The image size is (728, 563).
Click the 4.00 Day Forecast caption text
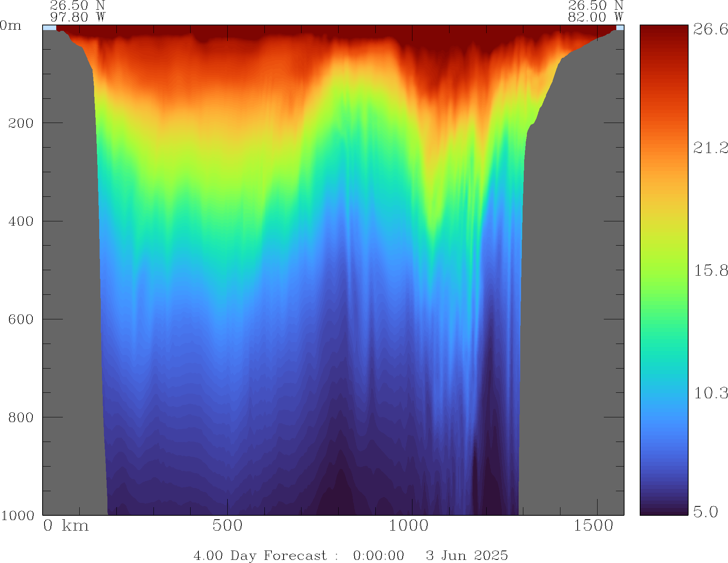coord(260,555)
